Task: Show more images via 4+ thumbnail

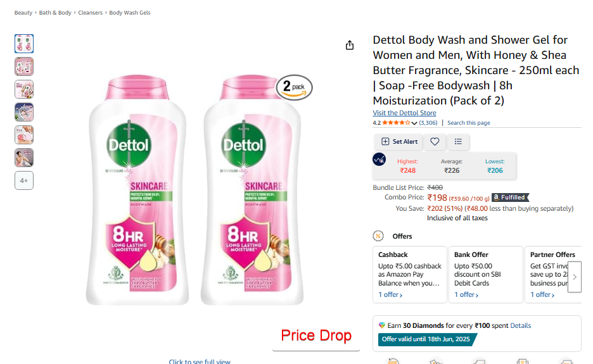Action: tap(24, 180)
